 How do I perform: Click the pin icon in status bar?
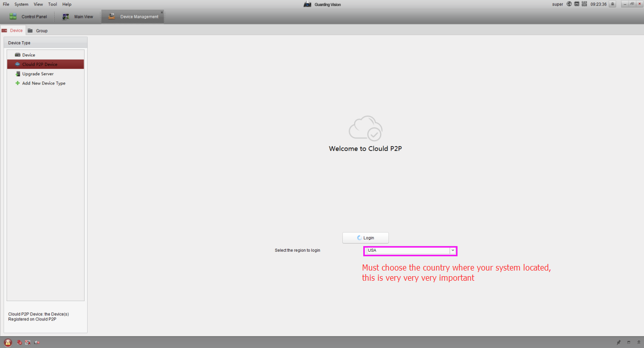point(619,342)
